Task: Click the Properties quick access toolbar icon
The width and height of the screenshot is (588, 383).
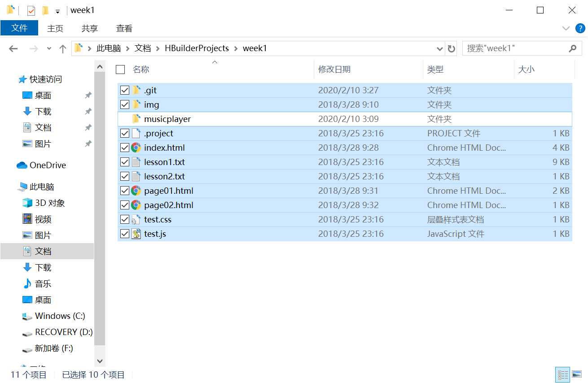Action: coord(31,10)
